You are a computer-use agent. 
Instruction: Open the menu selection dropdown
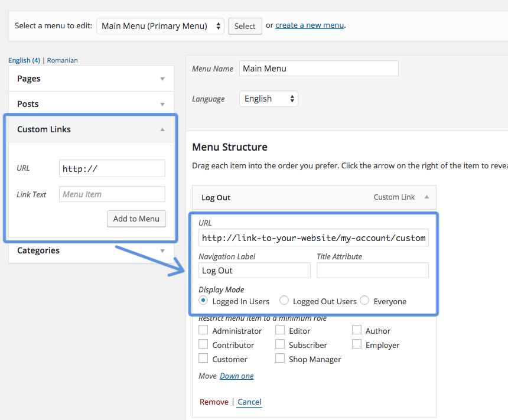[159, 26]
